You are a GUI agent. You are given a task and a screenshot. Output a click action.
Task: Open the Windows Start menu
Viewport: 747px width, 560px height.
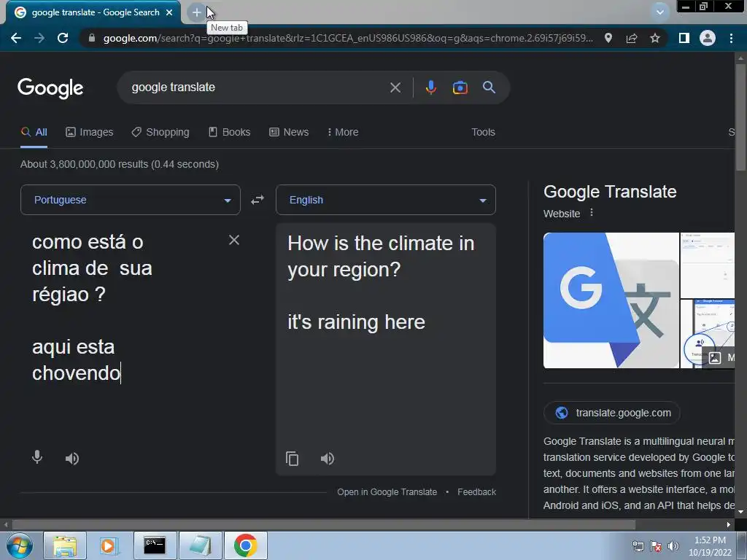point(20,545)
